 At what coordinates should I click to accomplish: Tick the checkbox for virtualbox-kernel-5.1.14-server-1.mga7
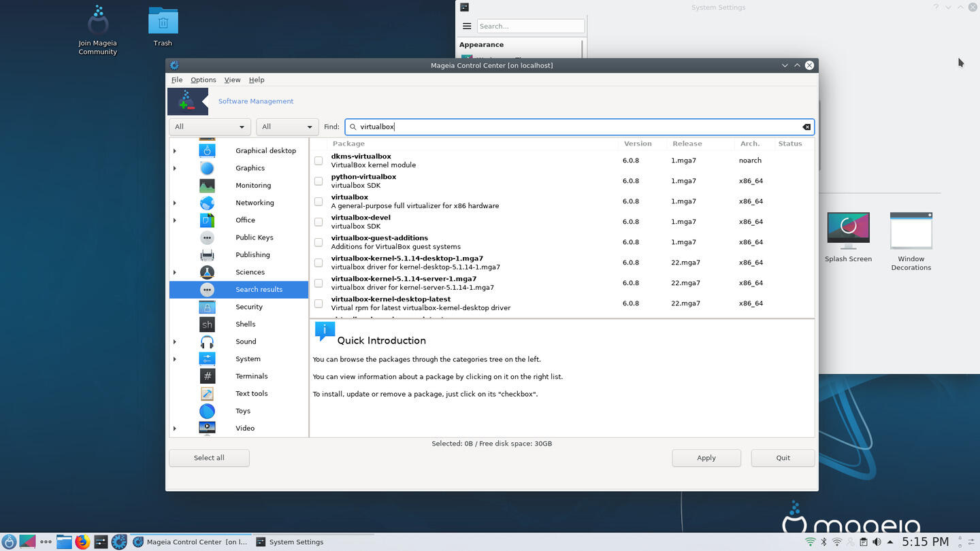tap(318, 283)
